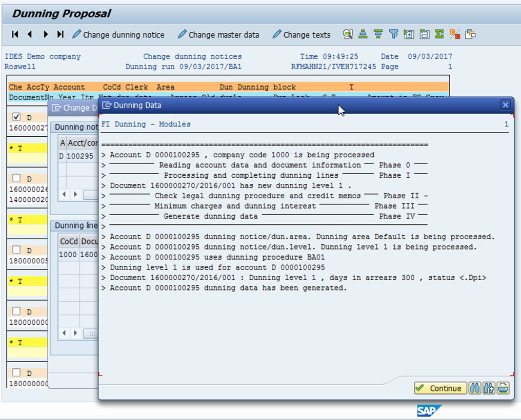Click 'Dunning area Default is being processed' line
The height and width of the screenshot is (420, 521).
(298, 237)
